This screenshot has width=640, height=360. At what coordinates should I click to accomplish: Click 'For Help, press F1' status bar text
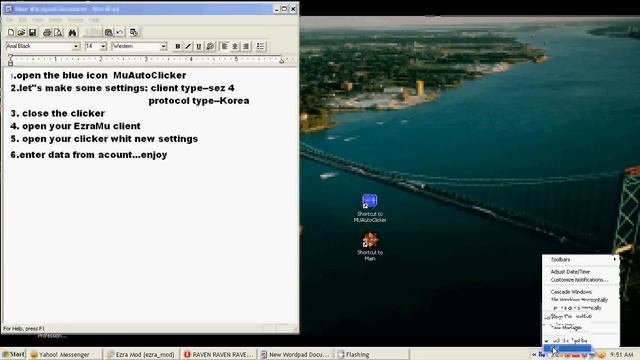tap(24, 329)
